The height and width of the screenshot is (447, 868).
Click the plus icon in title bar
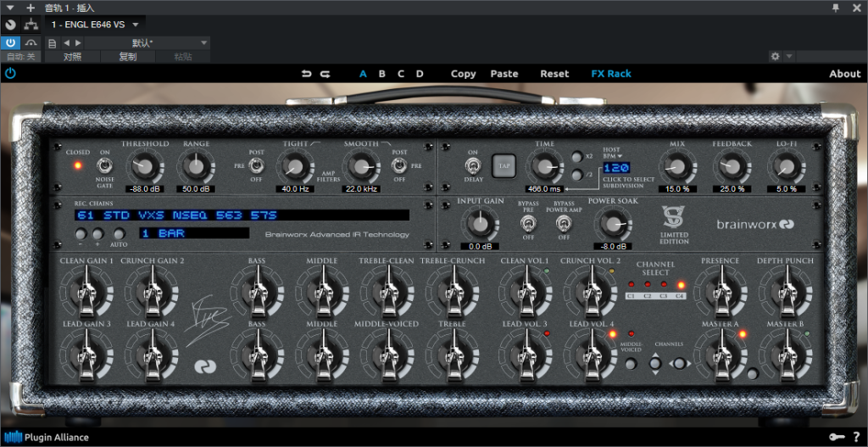[x=31, y=8]
